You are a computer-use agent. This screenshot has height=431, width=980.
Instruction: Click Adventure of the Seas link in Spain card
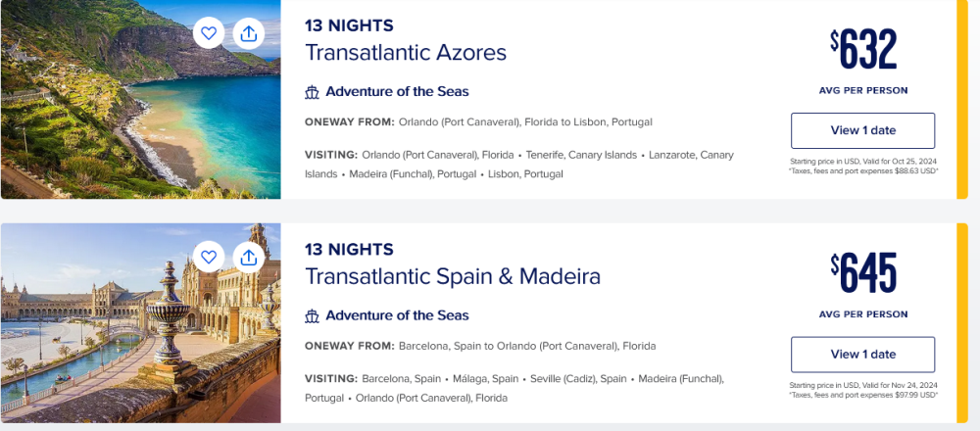pos(397,315)
